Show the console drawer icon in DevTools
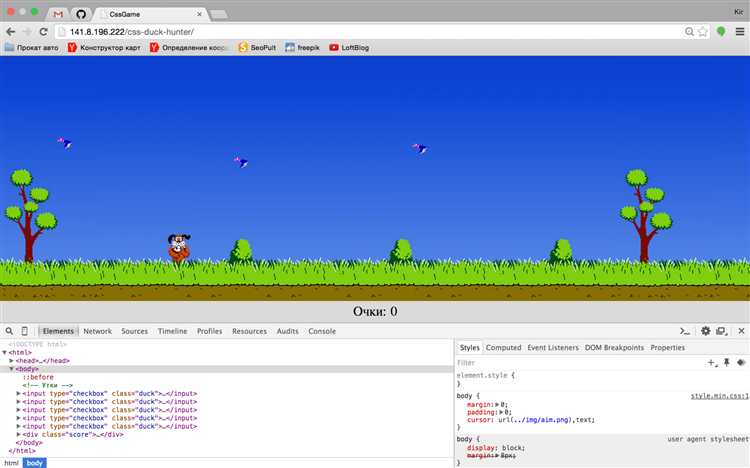Viewport: 750px width, 468px height. point(685,331)
